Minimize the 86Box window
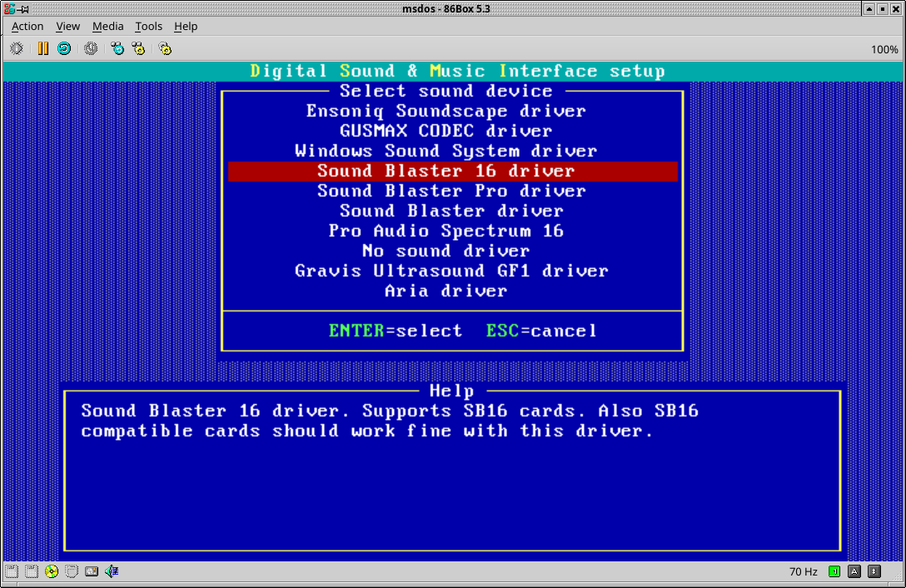Image resolution: width=906 pixels, height=588 pixels. [869, 8]
